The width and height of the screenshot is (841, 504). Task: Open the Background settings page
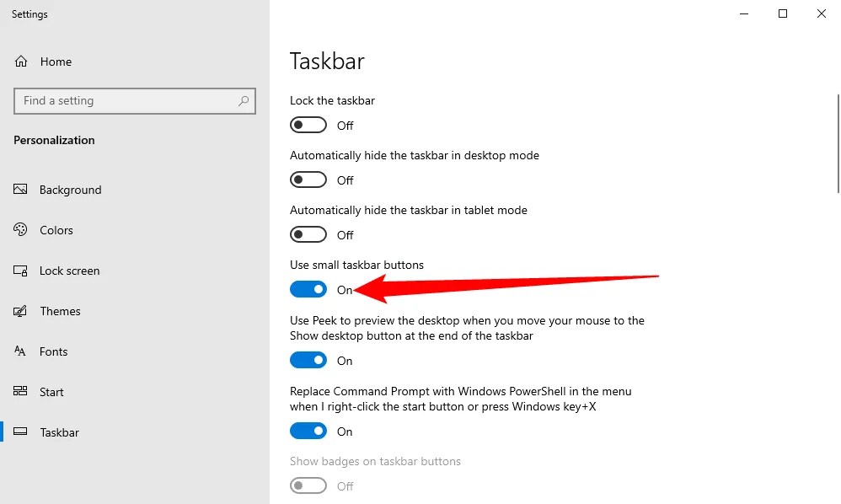70,190
